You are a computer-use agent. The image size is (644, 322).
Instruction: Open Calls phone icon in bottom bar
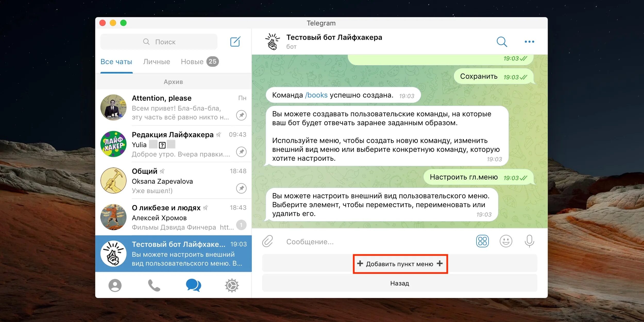point(154,285)
